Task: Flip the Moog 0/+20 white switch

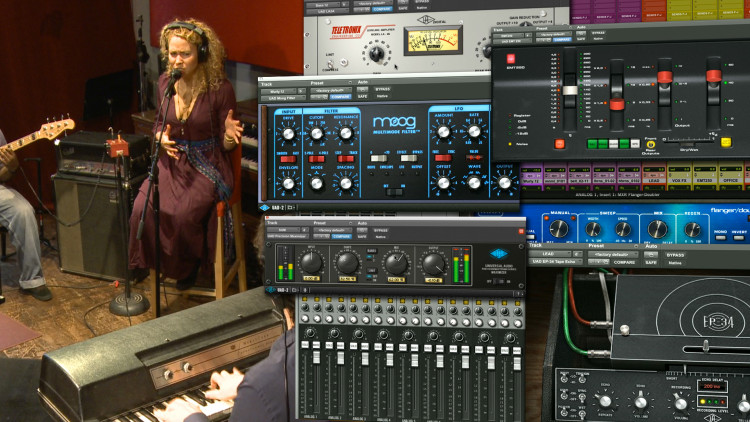Action: tap(378, 158)
